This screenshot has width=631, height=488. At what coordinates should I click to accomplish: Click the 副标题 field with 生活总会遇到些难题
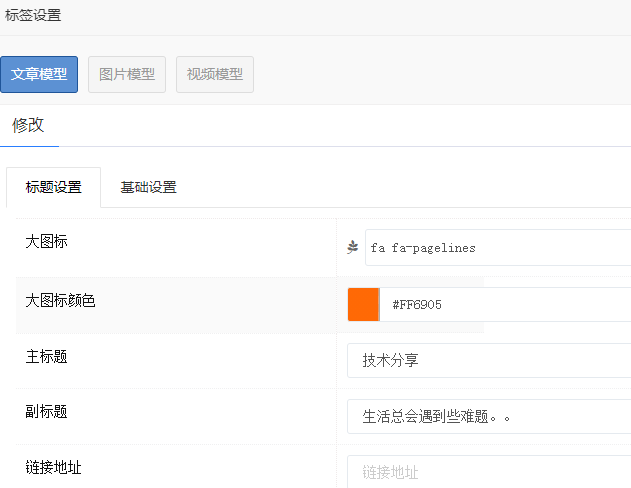(x=489, y=416)
